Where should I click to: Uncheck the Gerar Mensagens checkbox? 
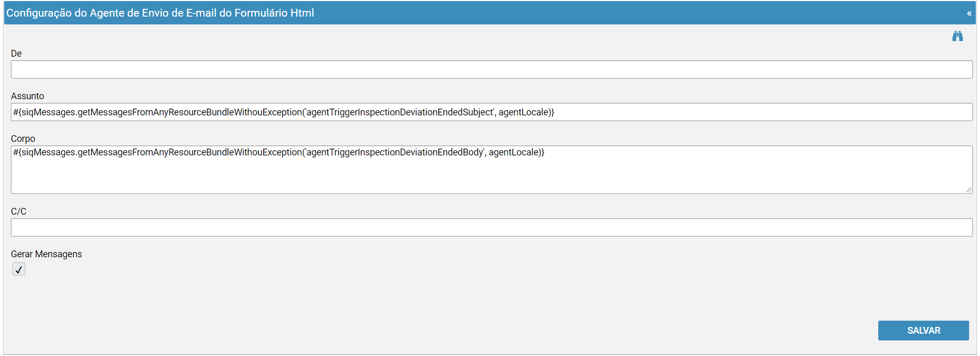pos(19,269)
